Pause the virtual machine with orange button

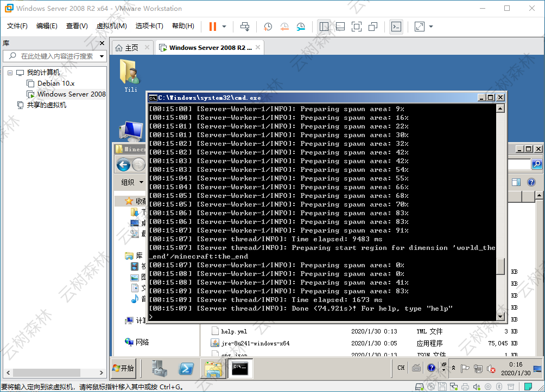213,27
